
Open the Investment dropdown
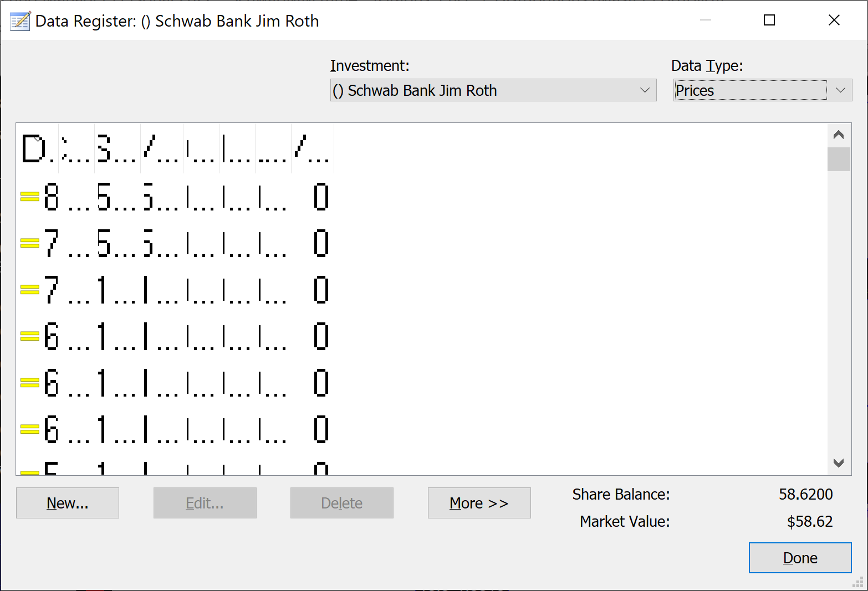pos(493,90)
